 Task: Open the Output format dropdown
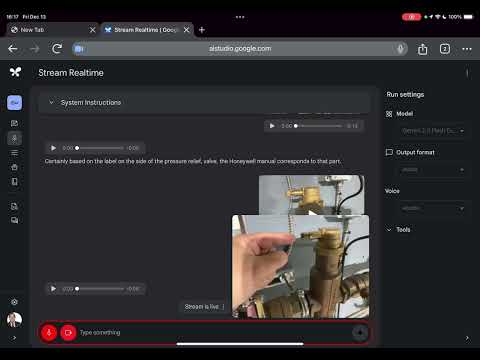[433, 170]
